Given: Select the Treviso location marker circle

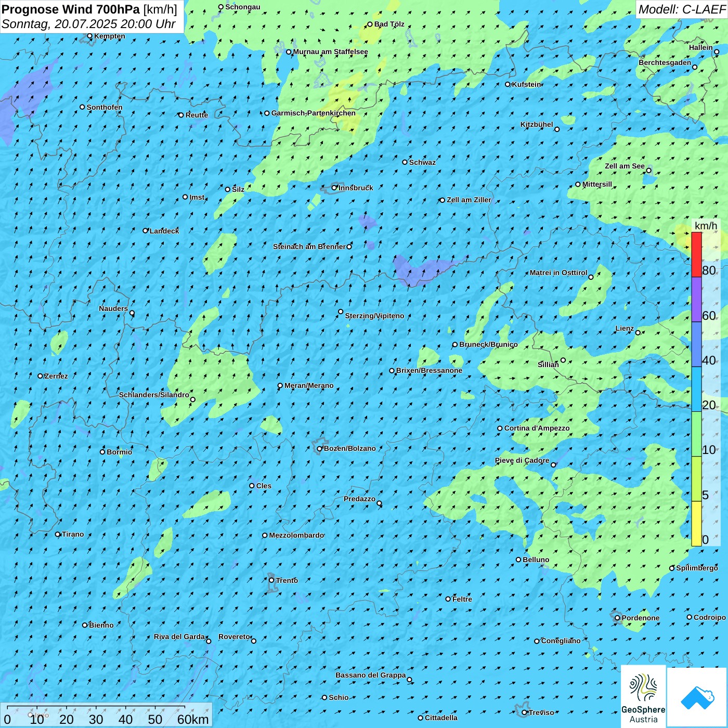Looking at the screenshot, I should pos(525,712).
